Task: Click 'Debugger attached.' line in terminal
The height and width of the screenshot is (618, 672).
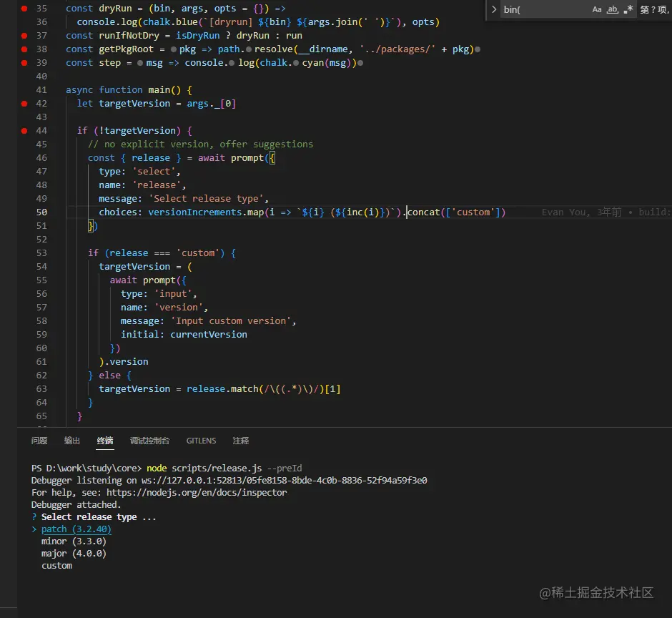Action: point(76,505)
